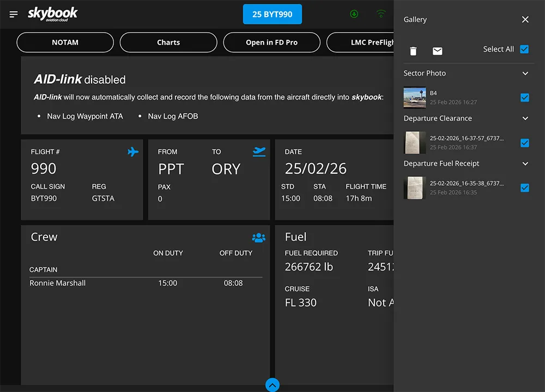This screenshot has width=545, height=392.
Task: Click the Open in FD Pro button
Action: (x=271, y=42)
